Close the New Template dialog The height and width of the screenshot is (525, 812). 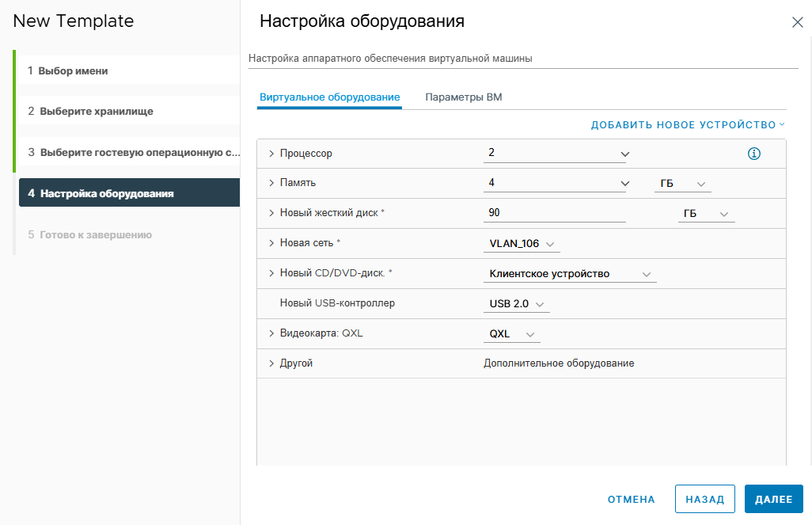point(798,22)
